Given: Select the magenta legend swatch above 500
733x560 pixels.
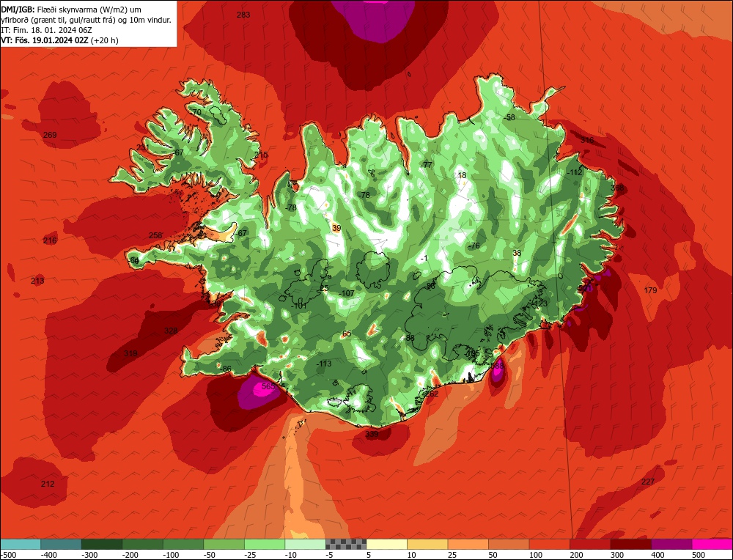Looking at the screenshot, I should tap(712, 544).
